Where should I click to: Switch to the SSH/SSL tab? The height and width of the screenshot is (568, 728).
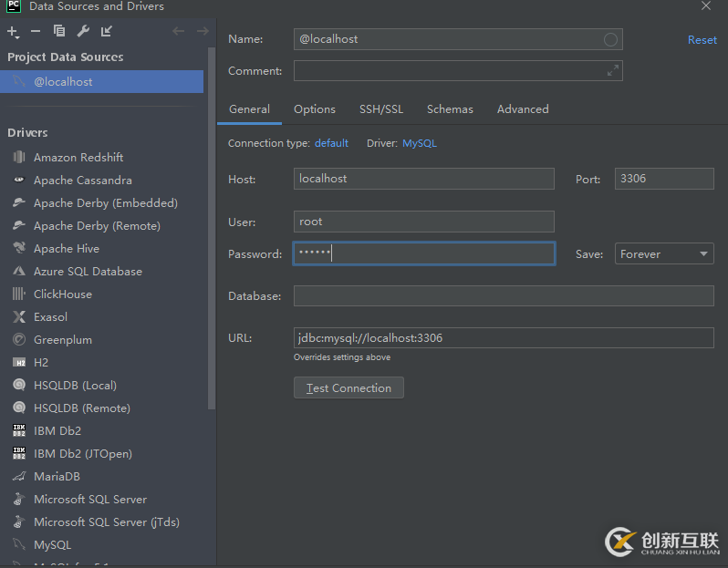(381, 109)
